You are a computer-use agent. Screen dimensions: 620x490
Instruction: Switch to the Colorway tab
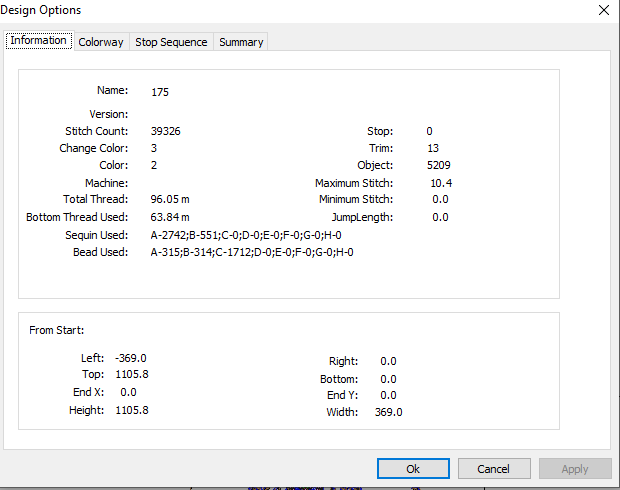click(x=101, y=42)
